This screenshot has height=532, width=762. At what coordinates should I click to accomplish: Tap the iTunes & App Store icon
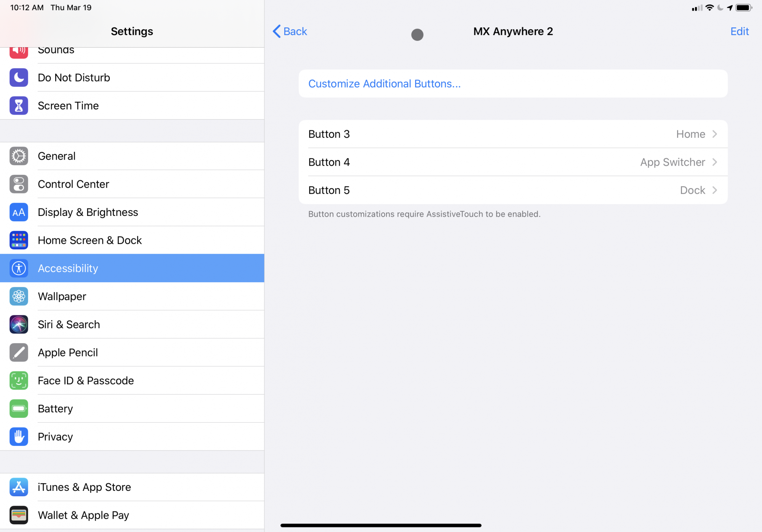[19, 487]
